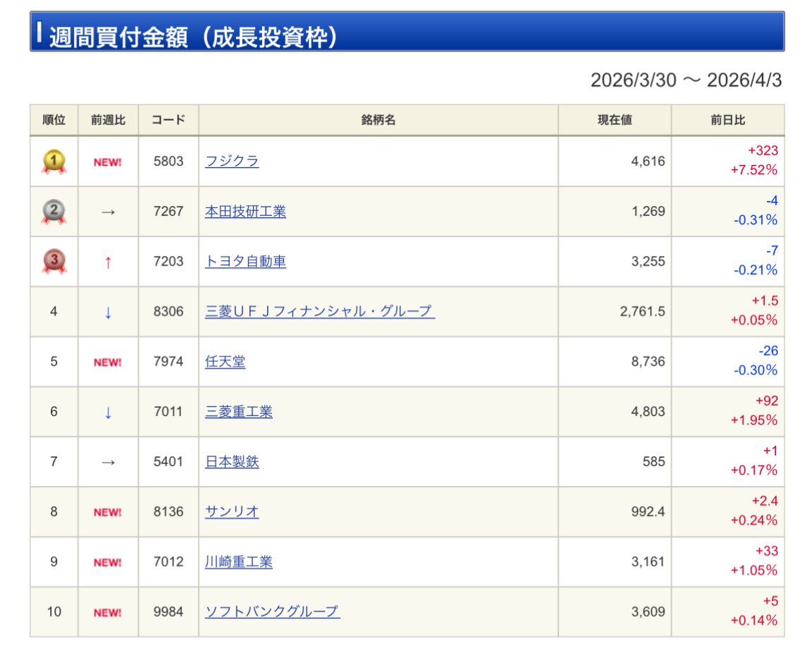The width and height of the screenshot is (812, 658).
Task: Click the date range 2026/3/30 ～ 2026/4/3
Action: coord(686,80)
